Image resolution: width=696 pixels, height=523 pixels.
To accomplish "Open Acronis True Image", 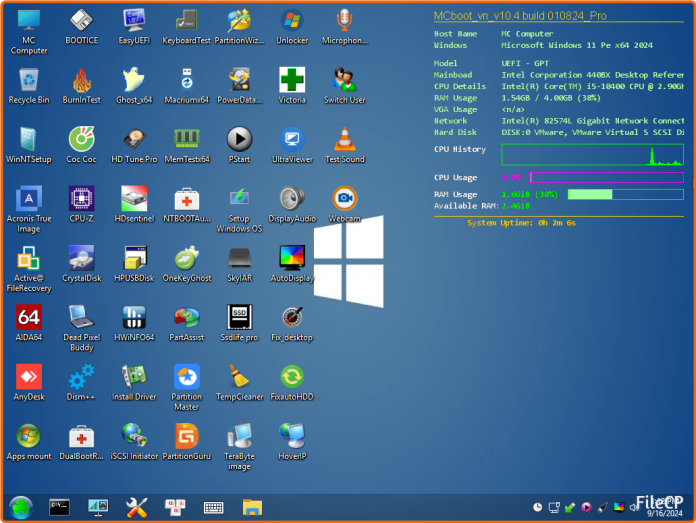I will pos(29,210).
